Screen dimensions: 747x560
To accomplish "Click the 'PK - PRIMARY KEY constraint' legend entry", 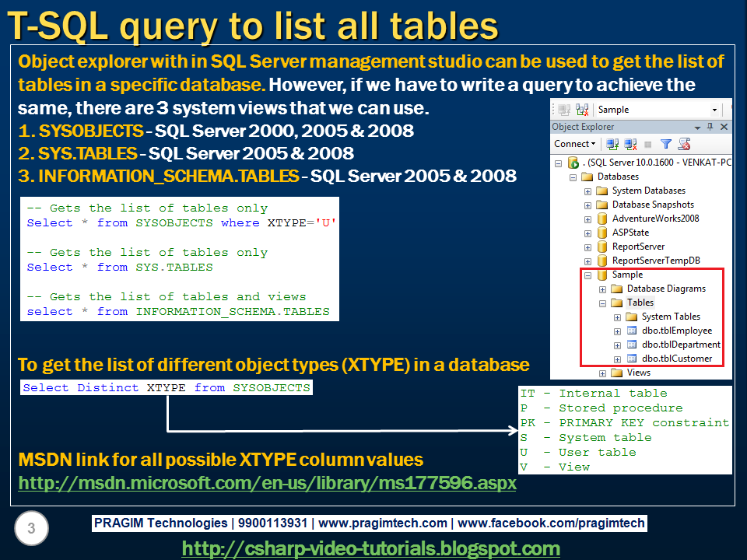I will point(625,423).
